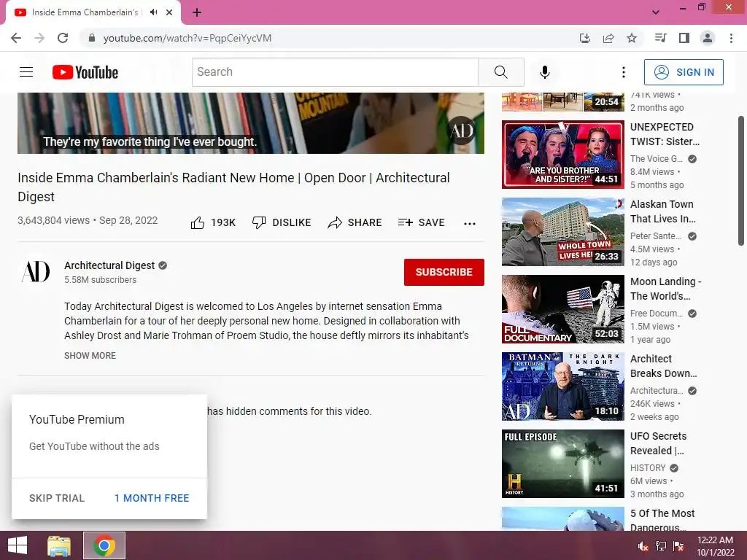Open Peter Sante... channel name
Image resolution: width=747 pixels, height=560 pixels.
656,236
